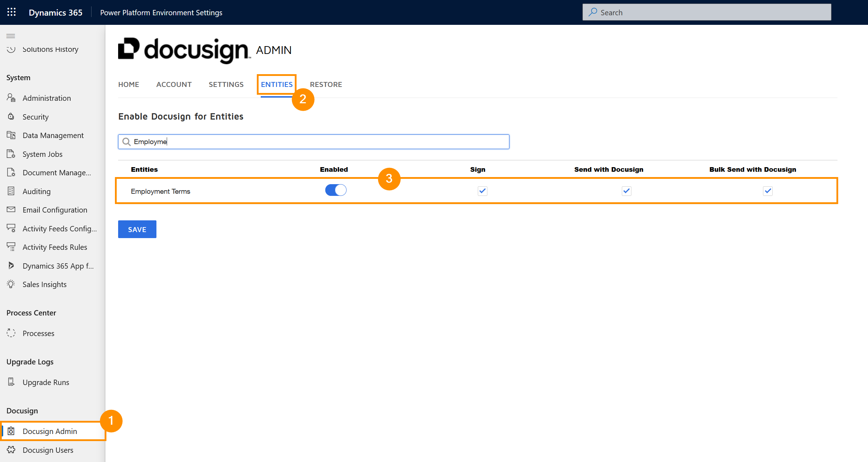The height and width of the screenshot is (462, 868).
Task: Open the RESTORE tab
Action: tap(326, 84)
